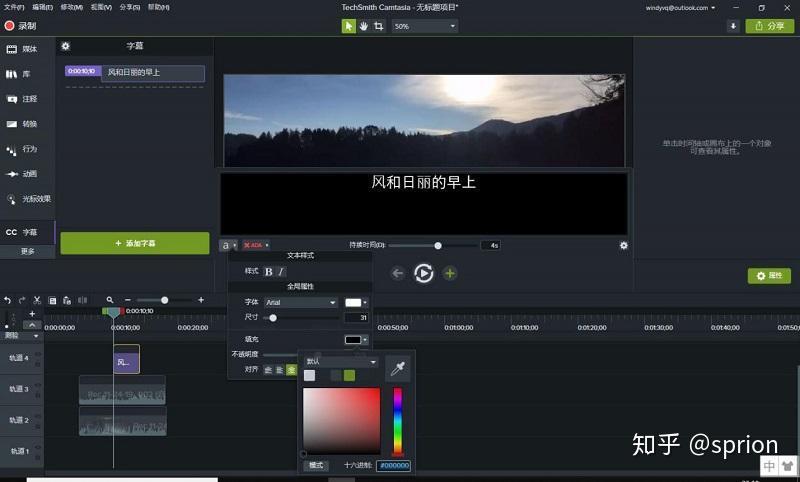
Task: Click the timeline zoom out minus
Action: click(x=128, y=300)
